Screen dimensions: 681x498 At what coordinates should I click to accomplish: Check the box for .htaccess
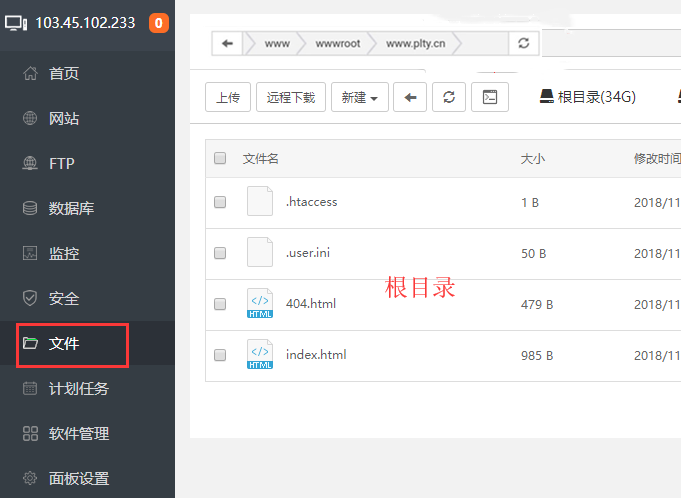coord(220,202)
